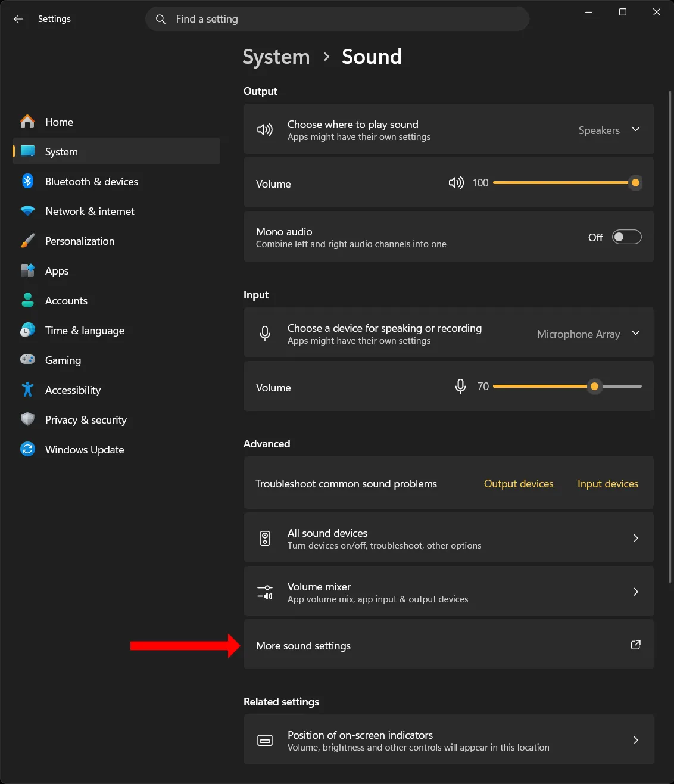674x784 pixels.
Task: Click the System monitor icon
Action: (27, 151)
